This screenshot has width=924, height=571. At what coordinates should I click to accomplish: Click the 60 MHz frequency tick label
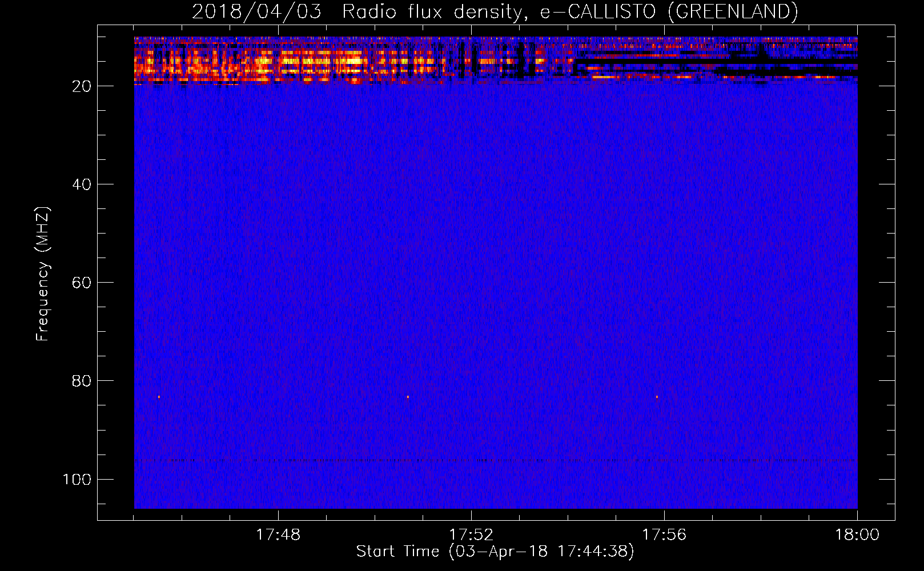click(82, 283)
